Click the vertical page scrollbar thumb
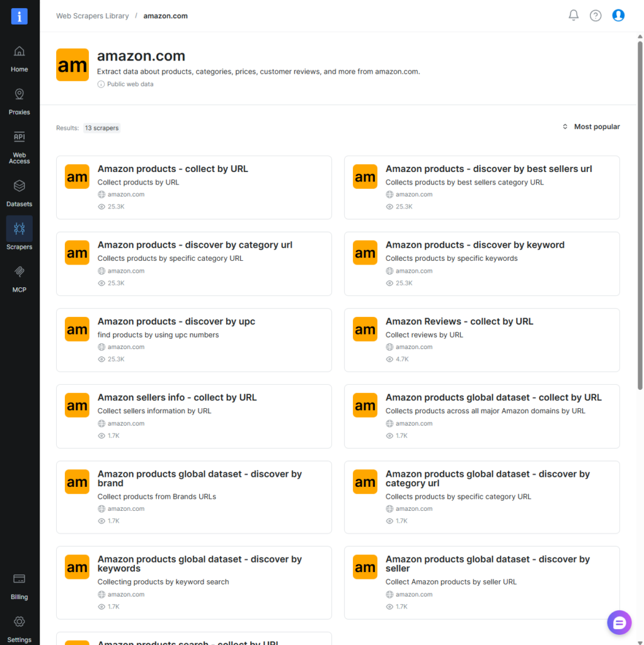This screenshot has width=644, height=645. (x=640, y=214)
